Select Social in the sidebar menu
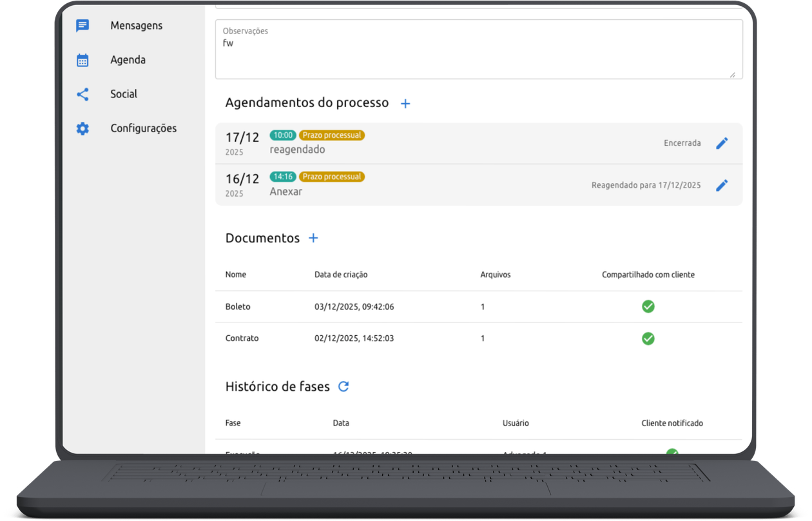This screenshot has height=521, width=812. [x=124, y=94]
